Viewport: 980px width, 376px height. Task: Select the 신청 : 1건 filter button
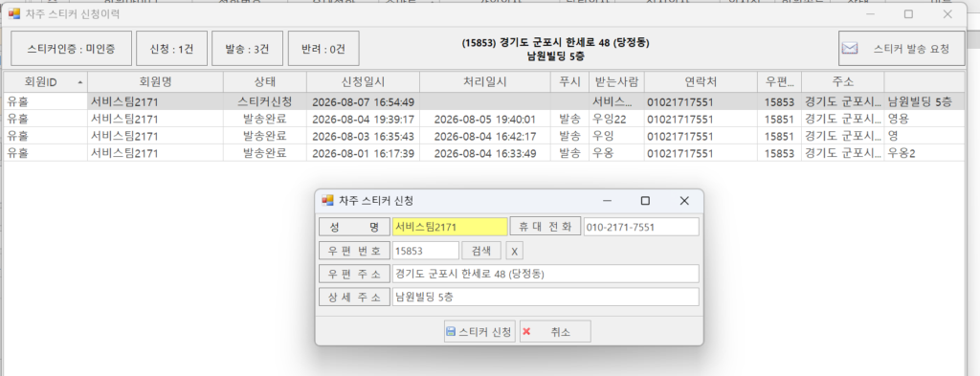pyautogui.click(x=172, y=49)
